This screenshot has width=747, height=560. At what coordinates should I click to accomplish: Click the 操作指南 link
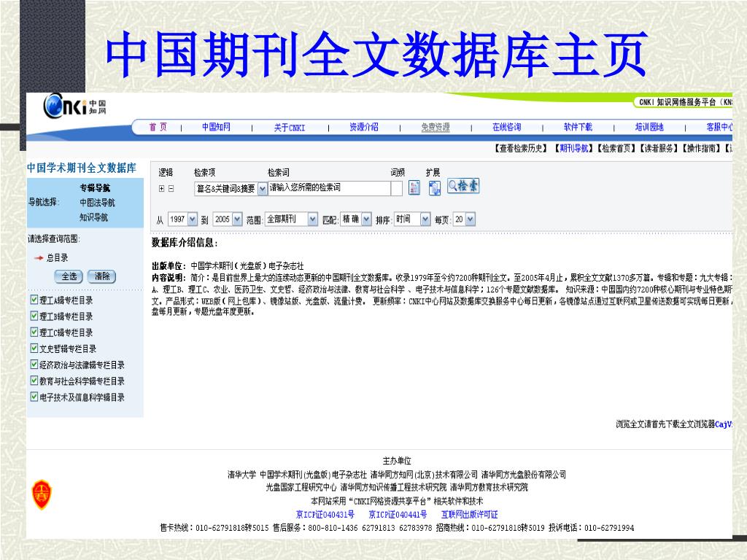702,149
